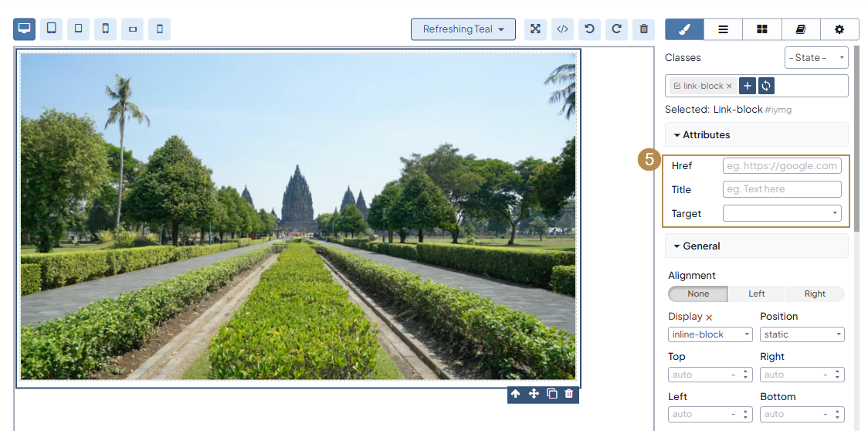Open the blocks grid panel tab
This screenshot has width=868, height=431.
(761, 29)
